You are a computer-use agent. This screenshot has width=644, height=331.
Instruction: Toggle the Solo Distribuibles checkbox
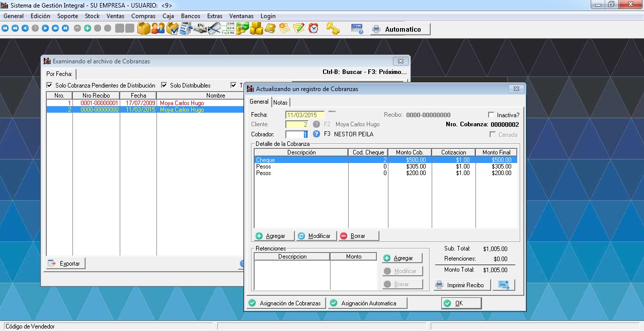point(164,86)
